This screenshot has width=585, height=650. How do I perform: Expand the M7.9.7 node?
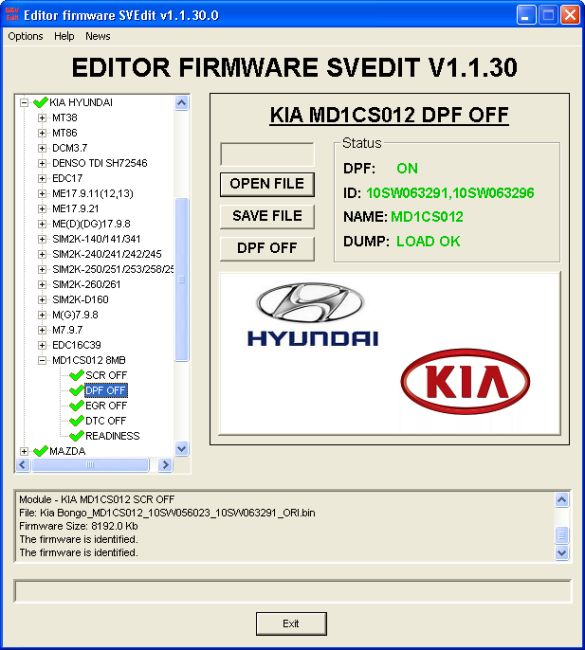[x=42, y=330]
